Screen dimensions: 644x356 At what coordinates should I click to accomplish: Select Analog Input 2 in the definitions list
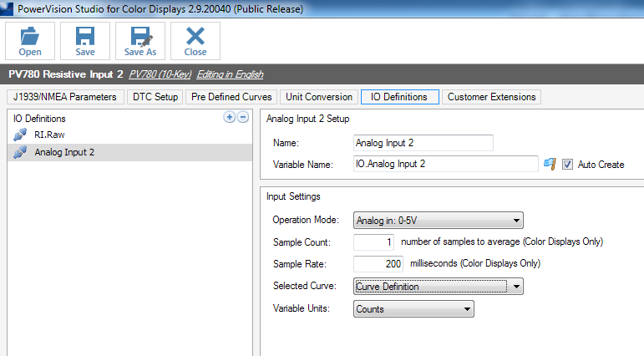[129, 152]
